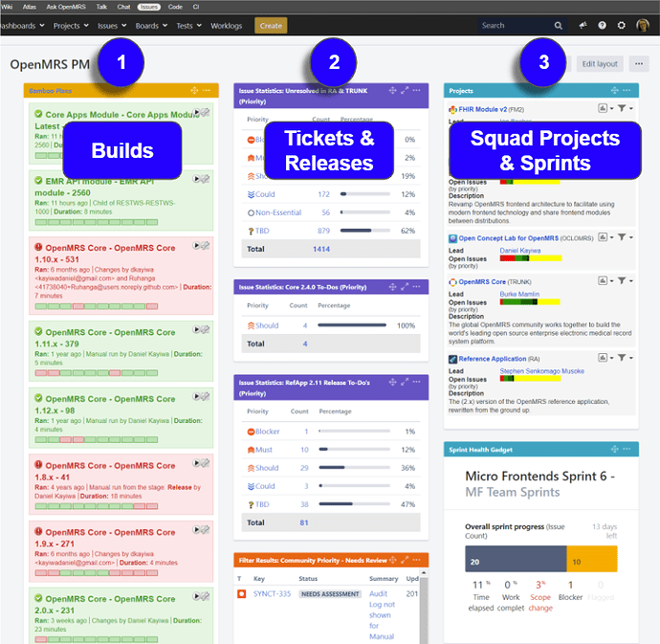Image resolution: width=660 pixels, height=644 pixels.
Task: Open Stephen Senkomago Musoke profile link
Action: pyautogui.click(x=541, y=371)
